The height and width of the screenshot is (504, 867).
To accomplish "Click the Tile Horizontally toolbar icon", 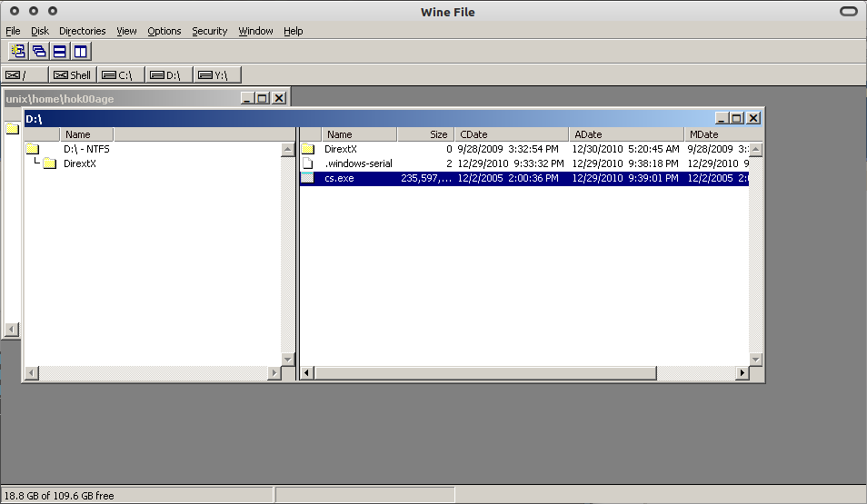I will click(59, 52).
